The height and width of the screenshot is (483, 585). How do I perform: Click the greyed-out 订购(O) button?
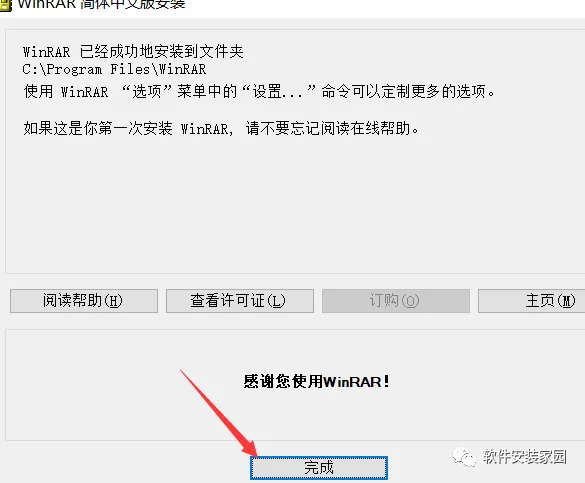point(395,301)
